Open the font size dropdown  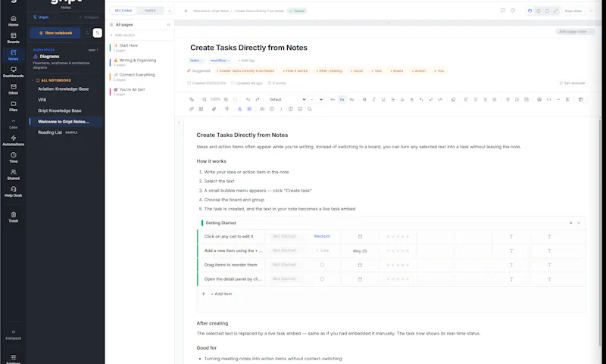pos(316,100)
